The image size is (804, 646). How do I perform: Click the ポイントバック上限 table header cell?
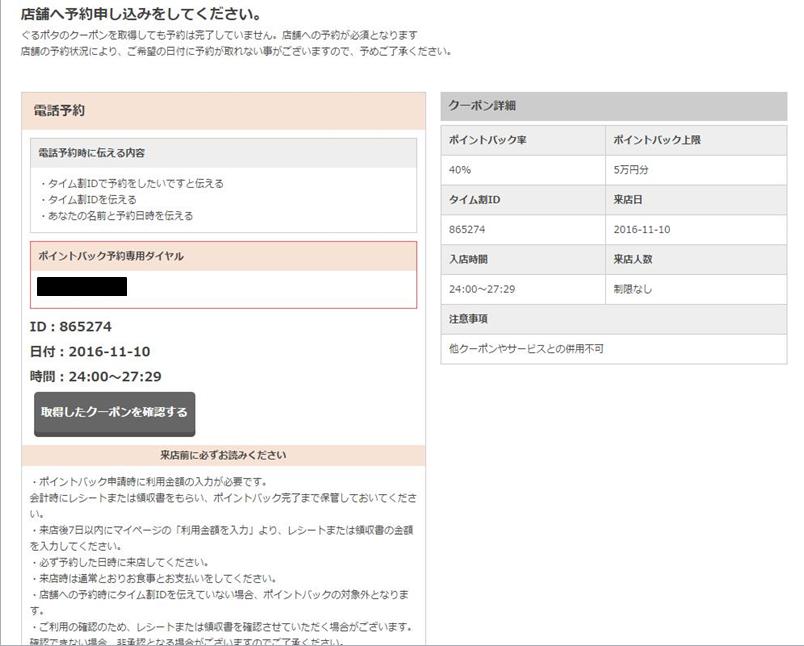pos(657,140)
